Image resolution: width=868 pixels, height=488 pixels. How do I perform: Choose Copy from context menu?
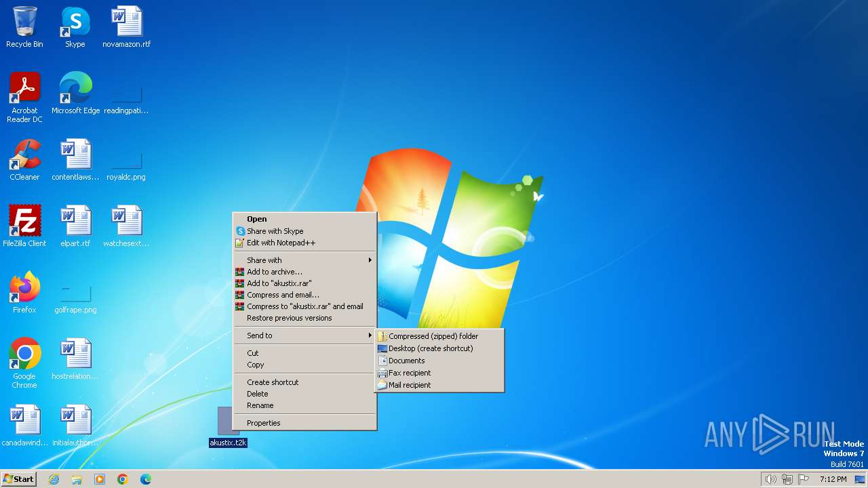[304, 365]
